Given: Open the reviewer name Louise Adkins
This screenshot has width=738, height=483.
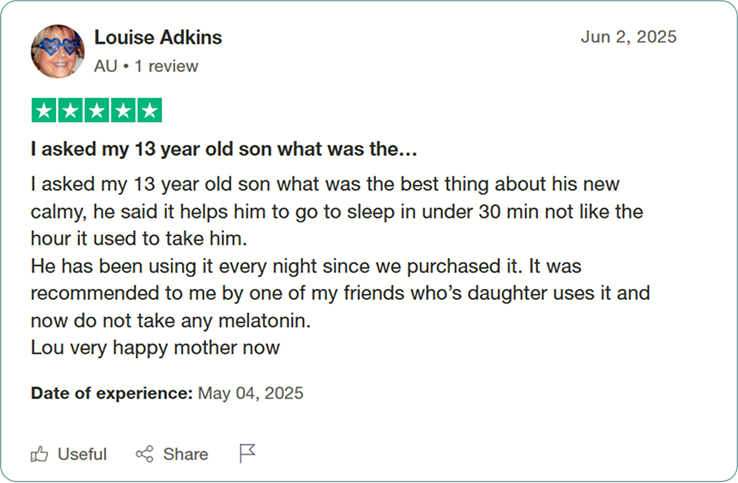Looking at the screenshot, I should pos(158,37).
